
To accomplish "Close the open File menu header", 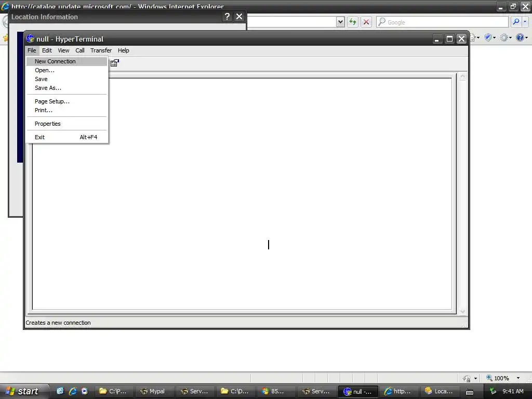I will pos(32,50).
